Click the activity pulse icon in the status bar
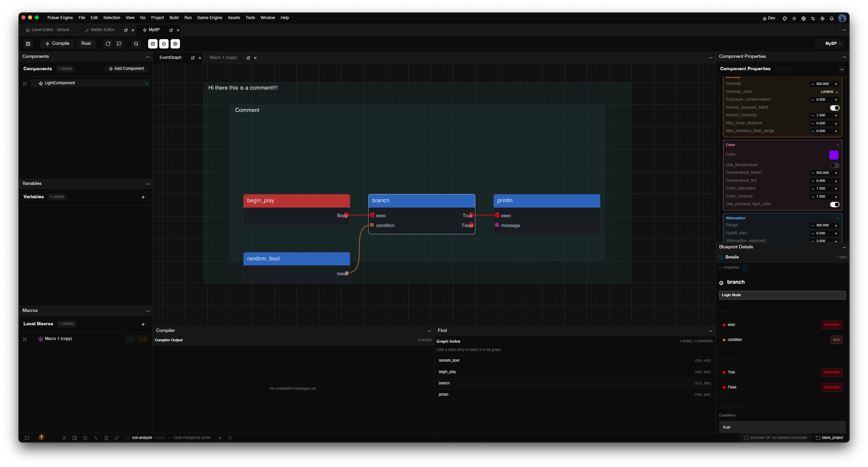Screen dimensions: 868x467 click(x=96, y=438)
